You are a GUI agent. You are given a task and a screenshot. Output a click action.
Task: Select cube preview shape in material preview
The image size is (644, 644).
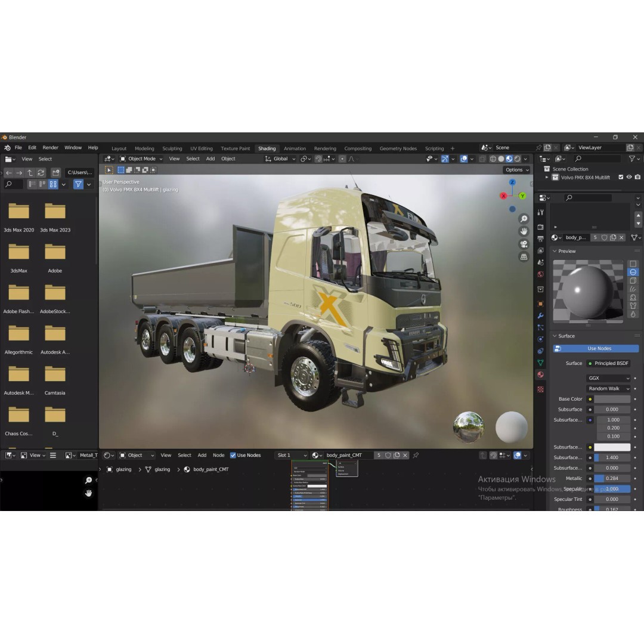[x=633, y=280]
